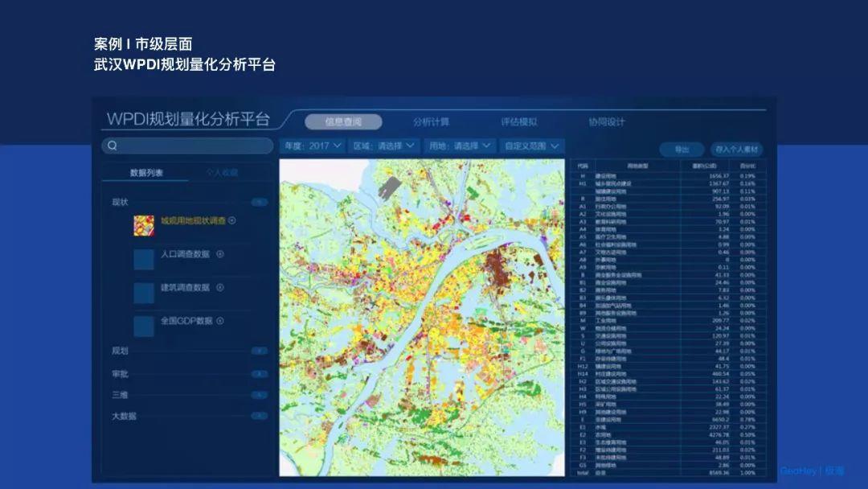The width and height of the screenshot is (868, 489).
Task: Switch to the 分析计算 tab
Action: tap(431, 121)
